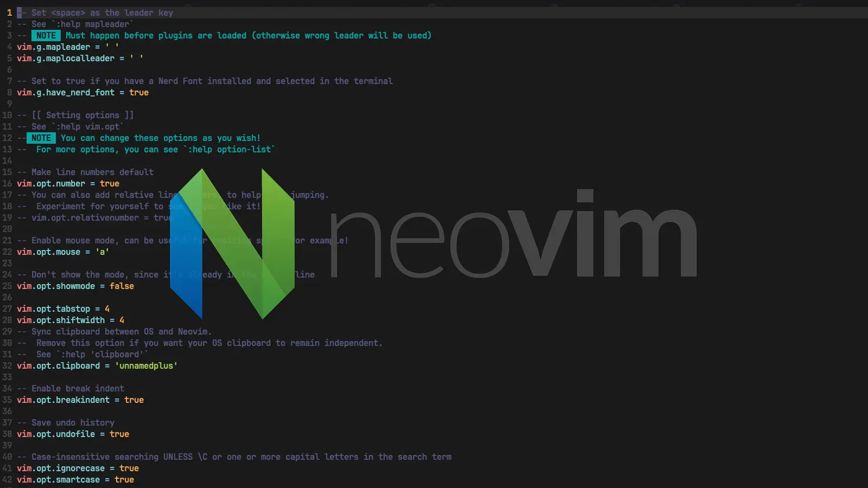Click 'vim.opt.clipboard' on line 32
This screenshot has width=868, height=488.
click(58, 365)
